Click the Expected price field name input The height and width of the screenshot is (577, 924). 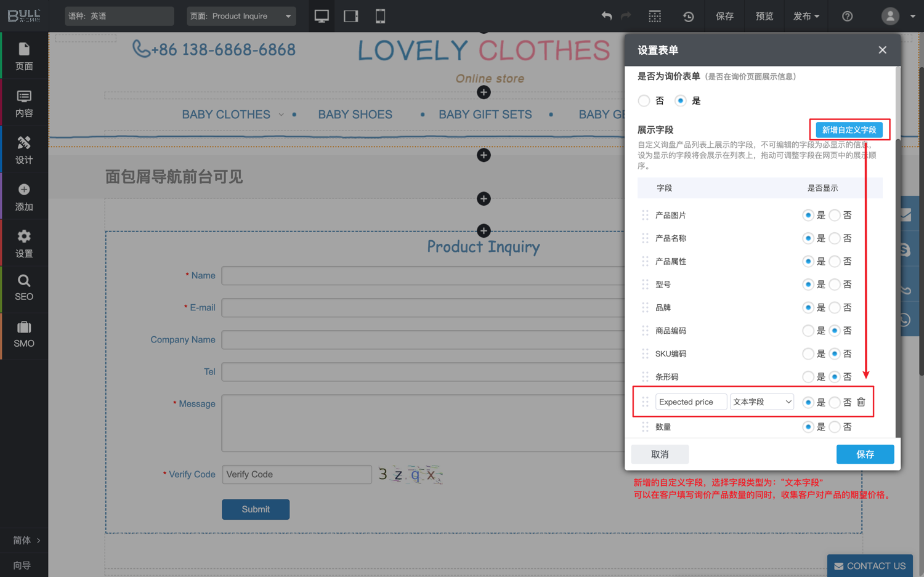point(691,402)
